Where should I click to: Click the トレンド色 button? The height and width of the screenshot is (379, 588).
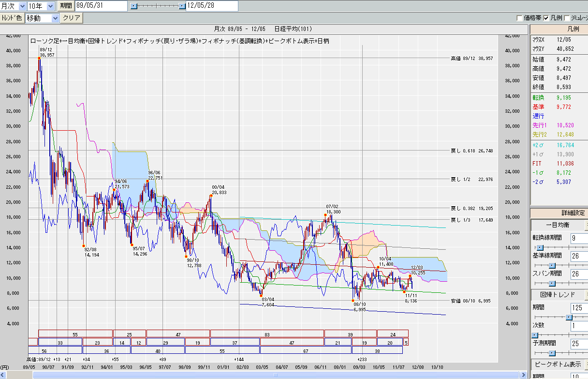[x=12, y=18]
